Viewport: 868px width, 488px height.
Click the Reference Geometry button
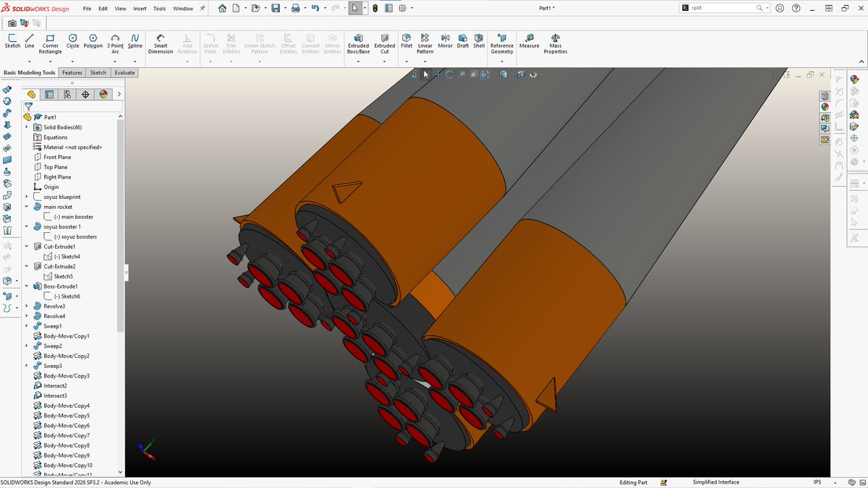tap(502, 43)
